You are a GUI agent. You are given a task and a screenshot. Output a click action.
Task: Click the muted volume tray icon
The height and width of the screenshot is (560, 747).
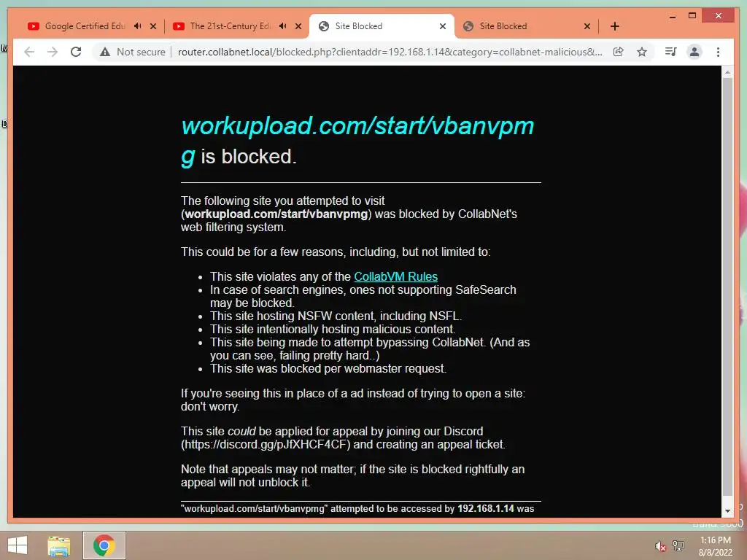click(659, 546)
